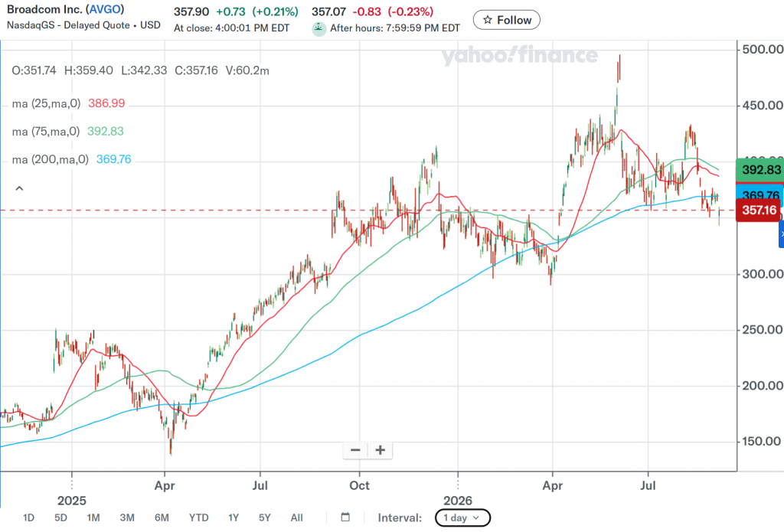
Task: Click the calendar date range icon
Action: tap(345, 517)
